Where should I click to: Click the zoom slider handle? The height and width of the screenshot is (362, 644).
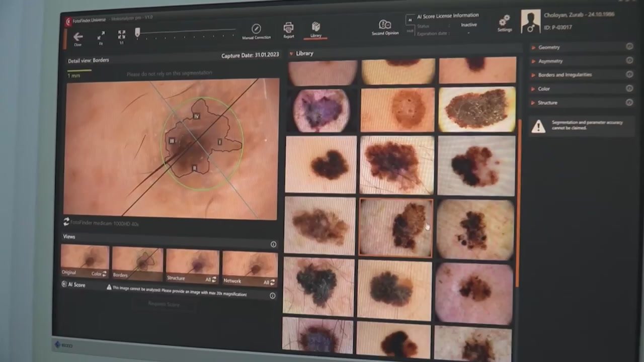coord(137,32)
